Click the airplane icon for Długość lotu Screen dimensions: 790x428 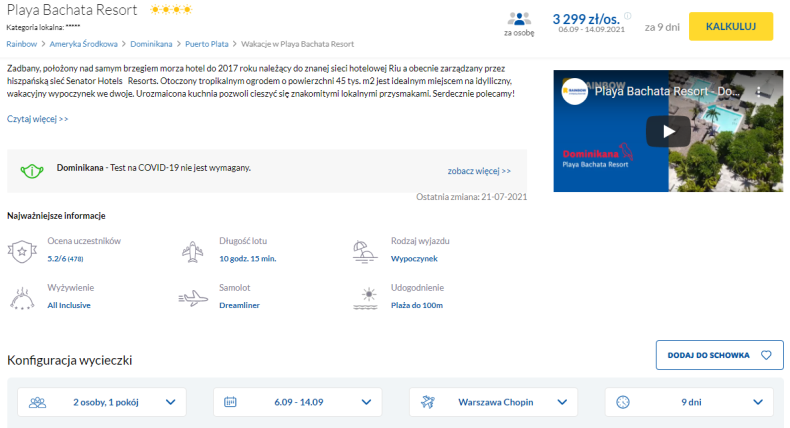point(192,252)
